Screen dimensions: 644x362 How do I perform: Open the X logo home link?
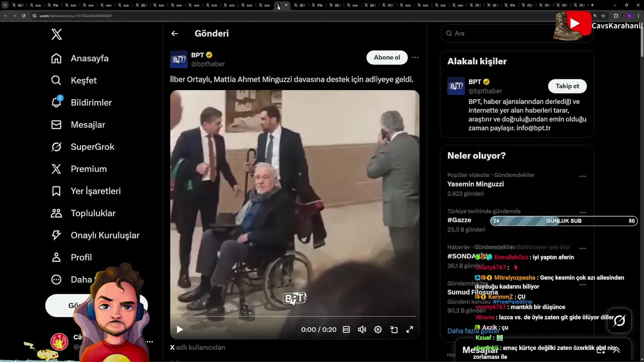click(x=56, y=34)
